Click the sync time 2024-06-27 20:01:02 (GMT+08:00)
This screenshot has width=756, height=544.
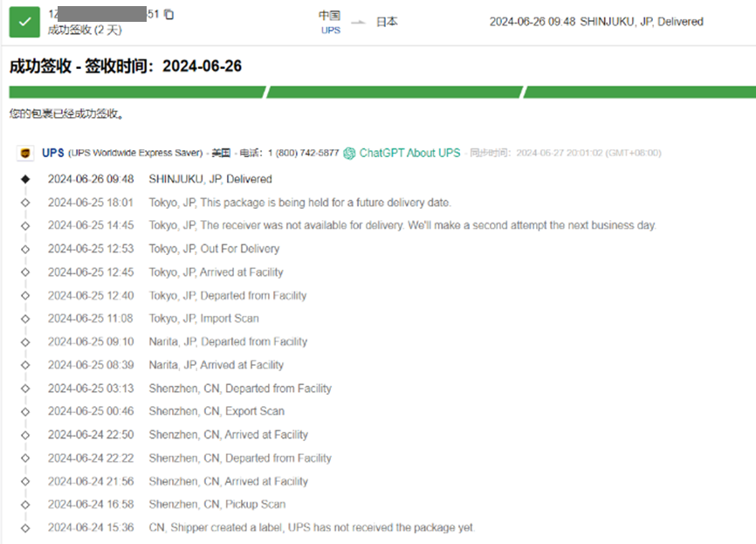(588, 153)
